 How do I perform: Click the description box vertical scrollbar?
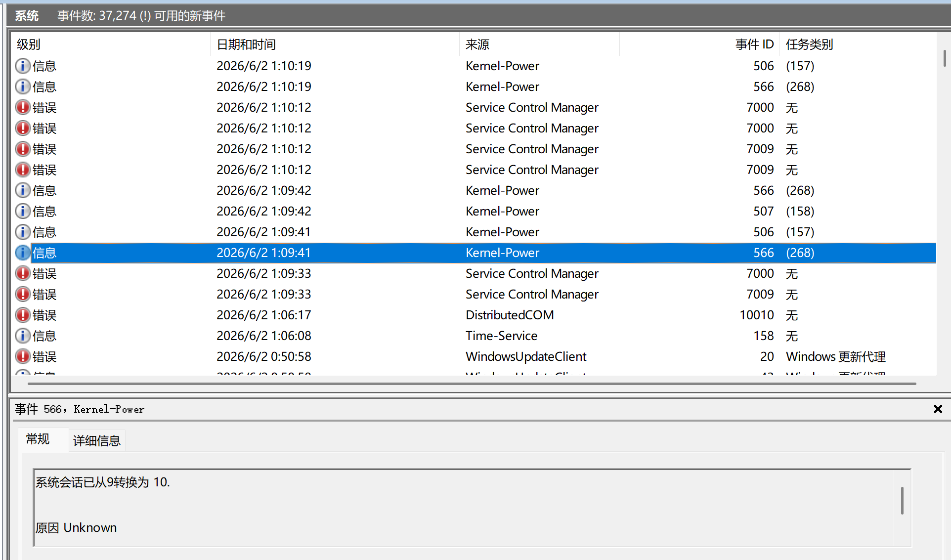(x=902, y=501)
